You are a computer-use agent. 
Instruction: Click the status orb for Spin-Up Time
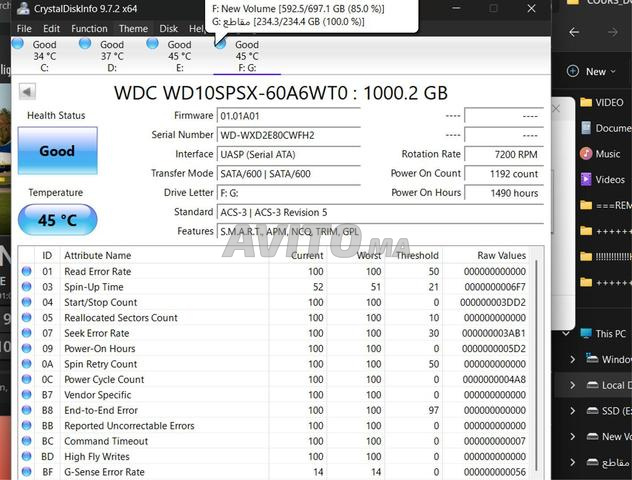click(x=27, y=287)
